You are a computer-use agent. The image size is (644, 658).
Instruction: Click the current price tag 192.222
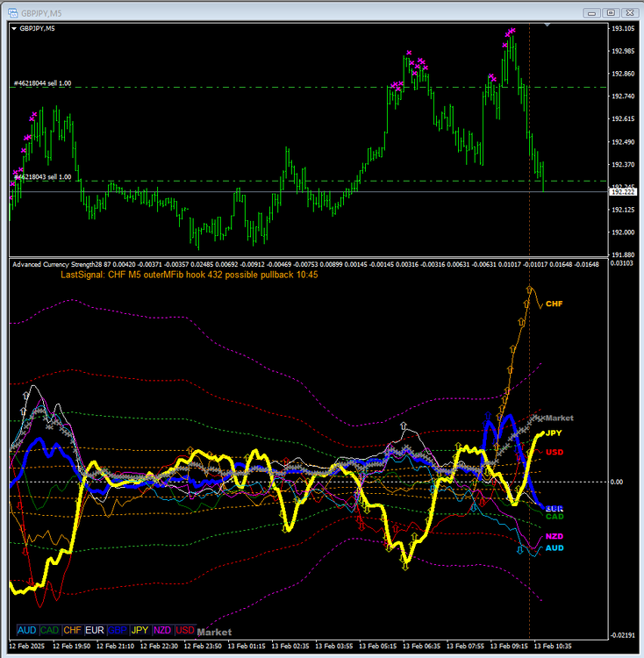point(623,192)
